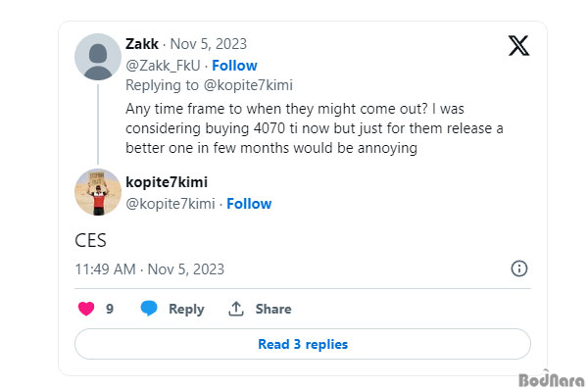Open the kopite7kimi bold display name

click(x=167, y=182)
